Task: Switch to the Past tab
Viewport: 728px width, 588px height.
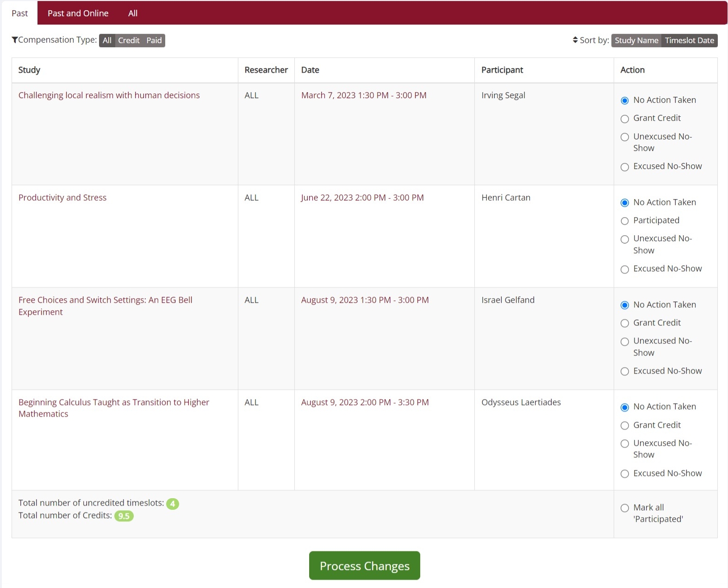Action: click(20, 13)
